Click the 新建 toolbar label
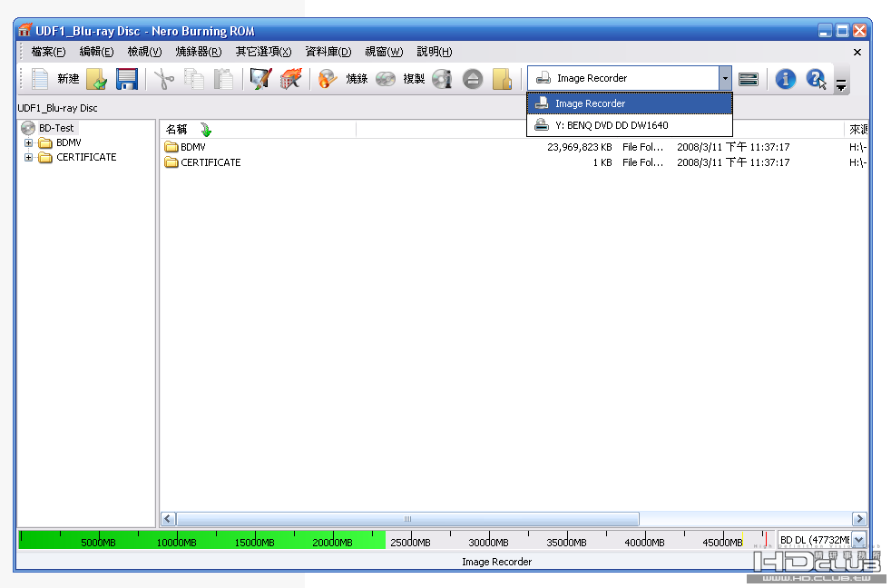 click(68, 79)
